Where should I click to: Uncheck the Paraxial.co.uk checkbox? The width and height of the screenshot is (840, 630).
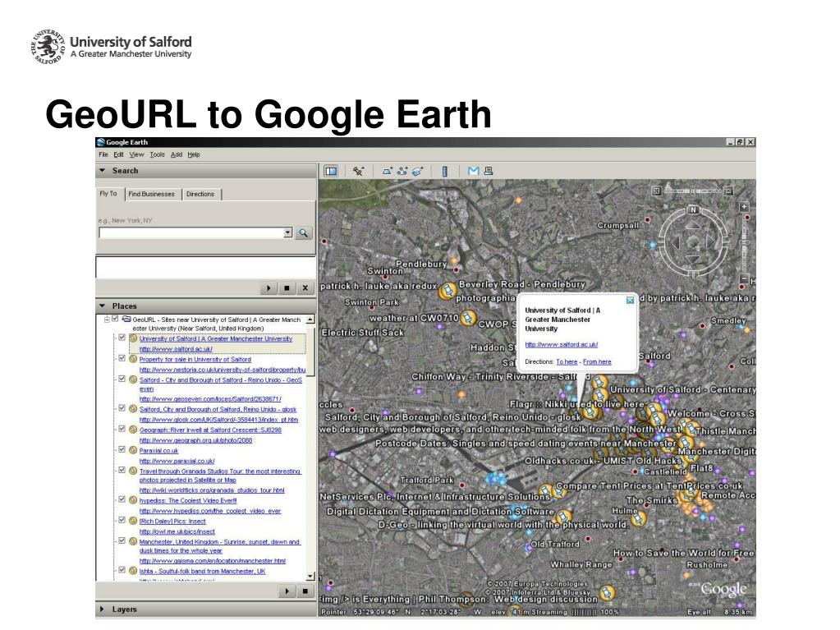coord(122,450)
